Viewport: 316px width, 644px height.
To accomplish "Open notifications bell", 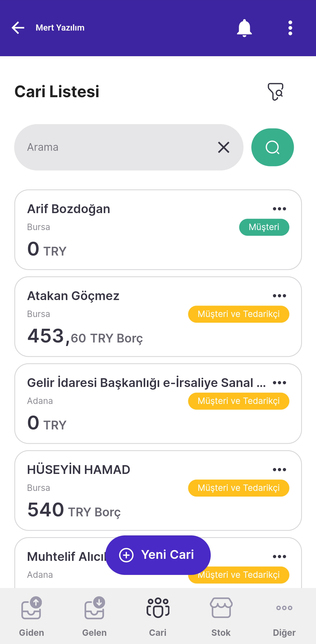I will click(x=244, y=28).
